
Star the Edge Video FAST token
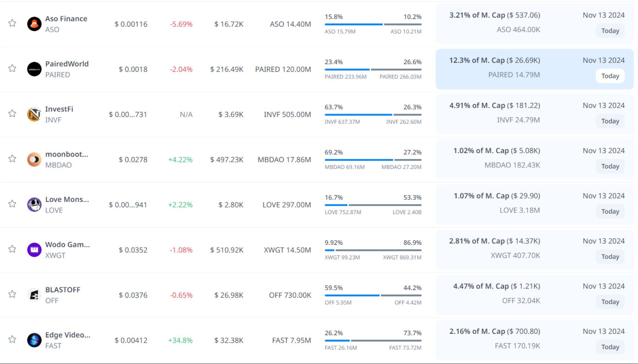(x=12, y=339)
